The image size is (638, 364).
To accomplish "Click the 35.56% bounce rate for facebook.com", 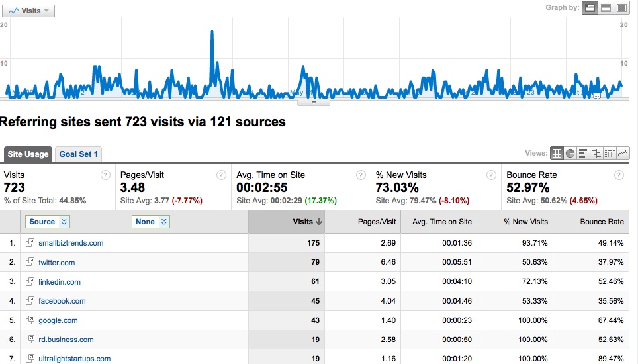I will (611, 301).
